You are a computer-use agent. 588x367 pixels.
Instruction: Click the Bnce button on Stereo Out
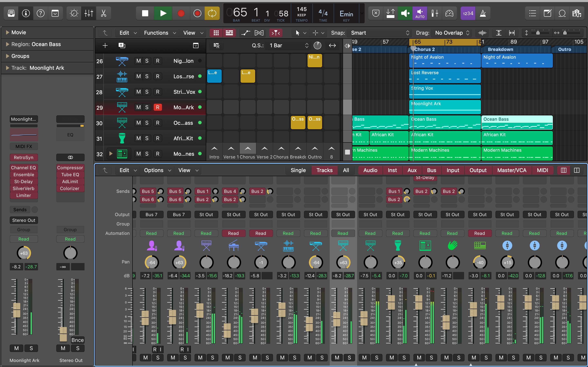pyautogui.click(x=78, y=340)
